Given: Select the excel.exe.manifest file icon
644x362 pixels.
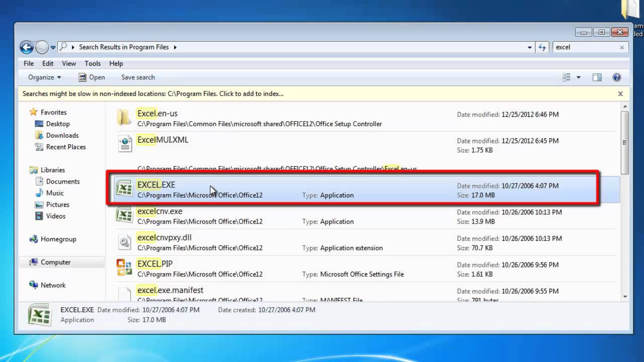Looking at the screenshot, I should [x=124, y=294].
